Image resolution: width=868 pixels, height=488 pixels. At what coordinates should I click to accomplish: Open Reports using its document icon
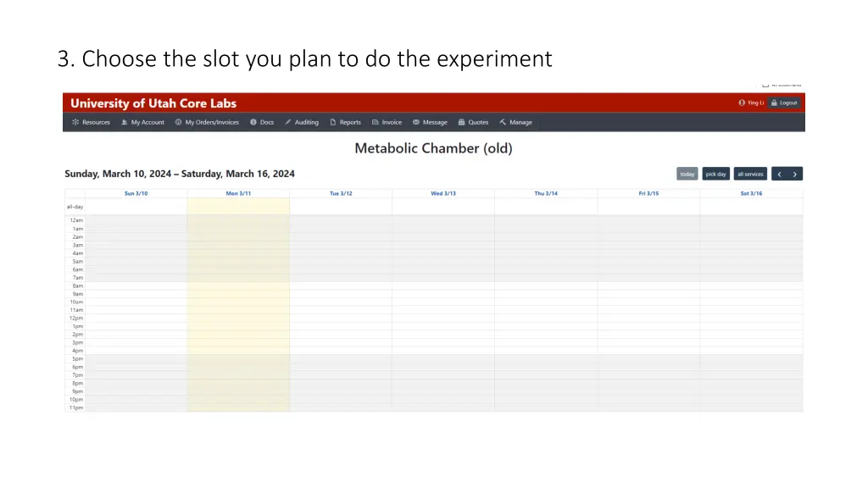(x=332, y=122)
